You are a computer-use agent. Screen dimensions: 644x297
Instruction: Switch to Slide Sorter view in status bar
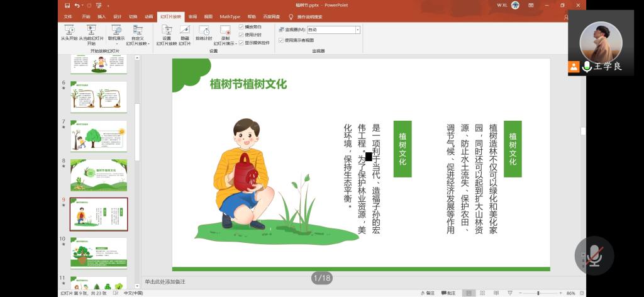coord(482,293)
